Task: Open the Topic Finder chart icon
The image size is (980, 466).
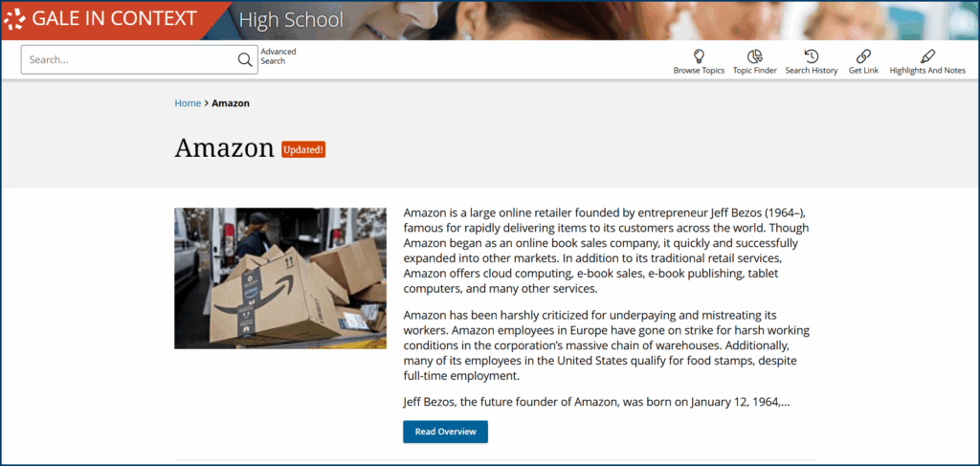Action: 754,56
